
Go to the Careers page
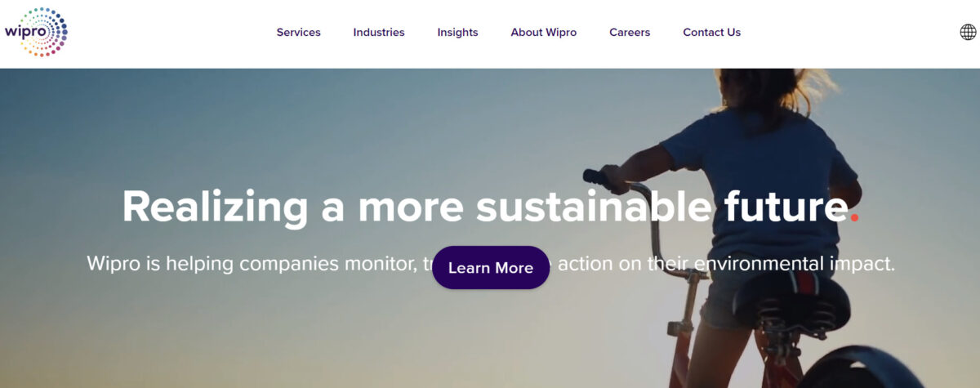point(630,33)
